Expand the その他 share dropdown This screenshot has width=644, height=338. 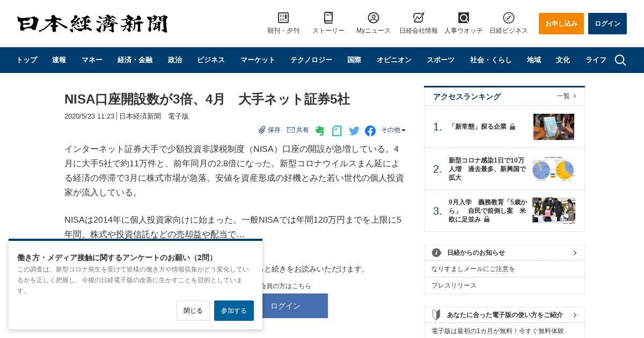click(x=393, y=130)
